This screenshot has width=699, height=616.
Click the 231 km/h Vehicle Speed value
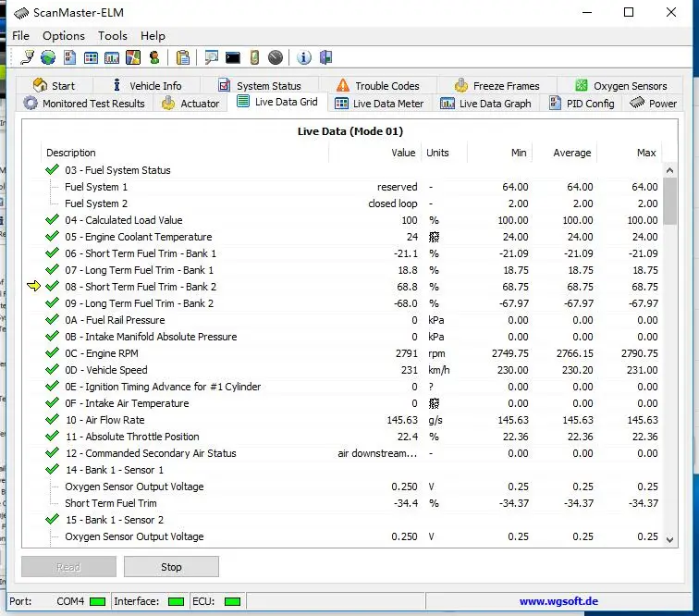pos(410,370)
